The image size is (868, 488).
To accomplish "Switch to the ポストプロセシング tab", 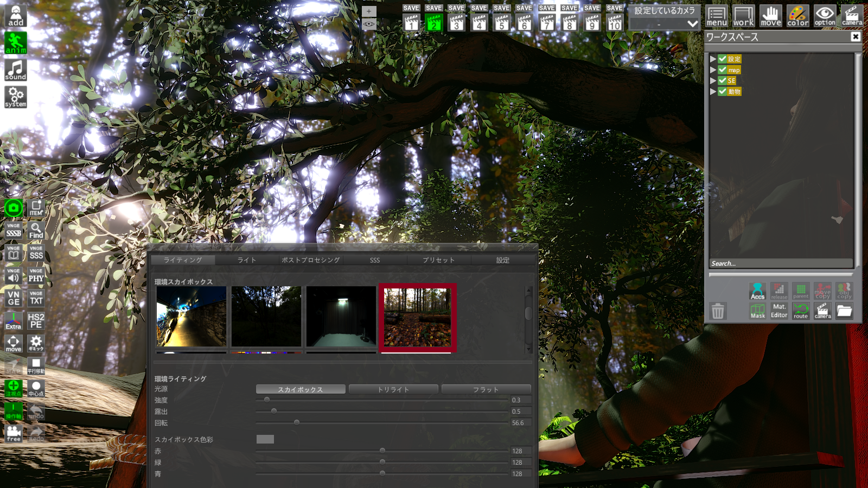I will tap(311, 260).
